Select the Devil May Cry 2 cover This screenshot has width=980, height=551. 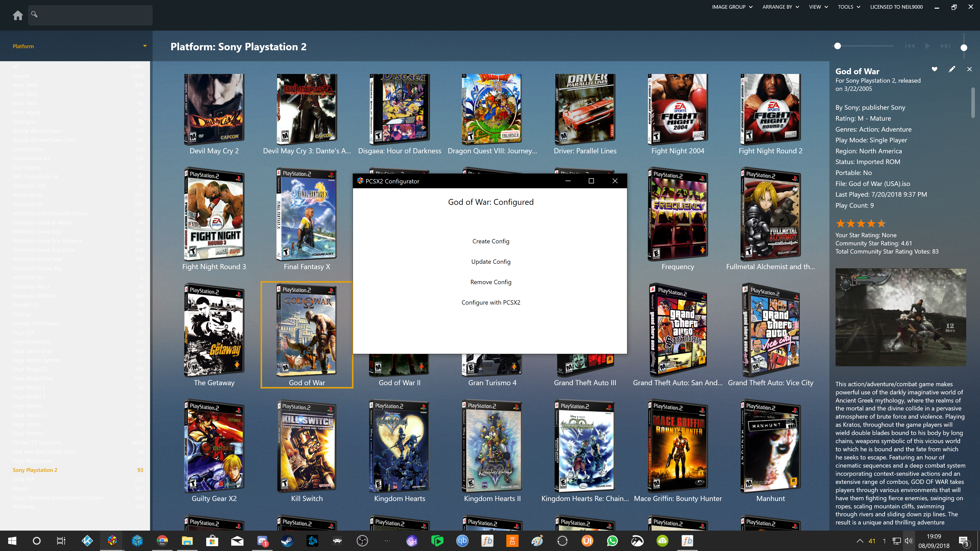[214, 110]
